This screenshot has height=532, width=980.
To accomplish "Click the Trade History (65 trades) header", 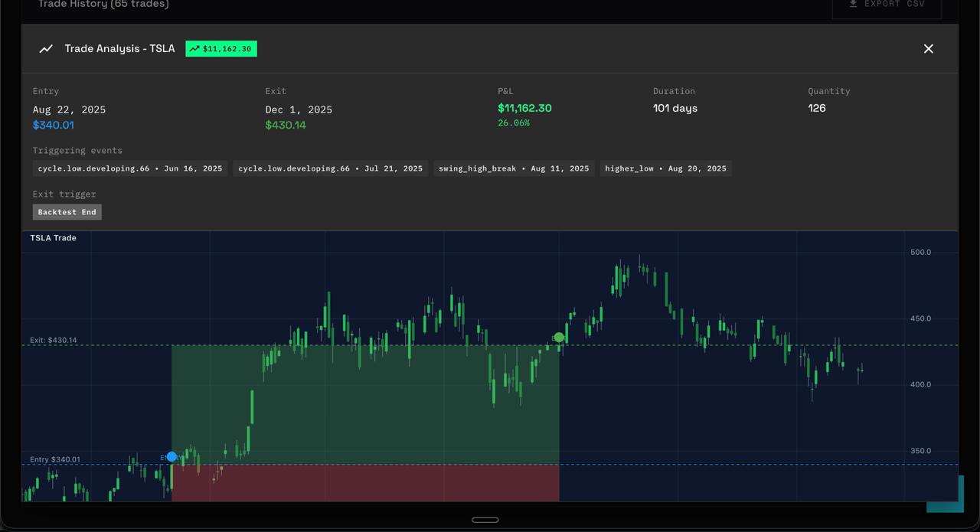I will 103,4.
